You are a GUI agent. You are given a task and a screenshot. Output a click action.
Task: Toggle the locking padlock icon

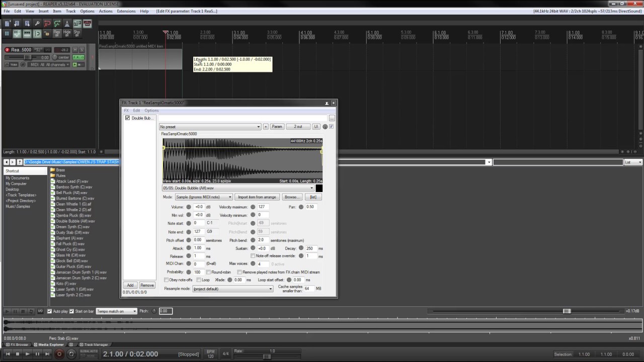47,34
